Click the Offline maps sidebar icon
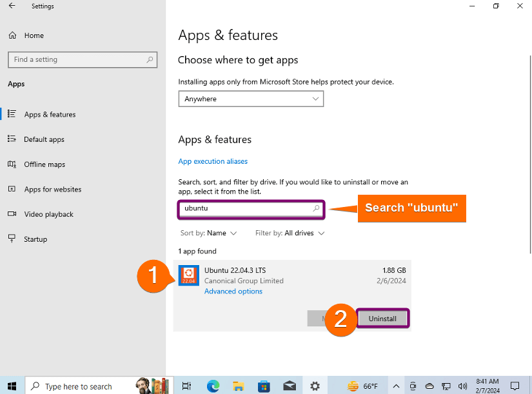 tap(12, 164)
